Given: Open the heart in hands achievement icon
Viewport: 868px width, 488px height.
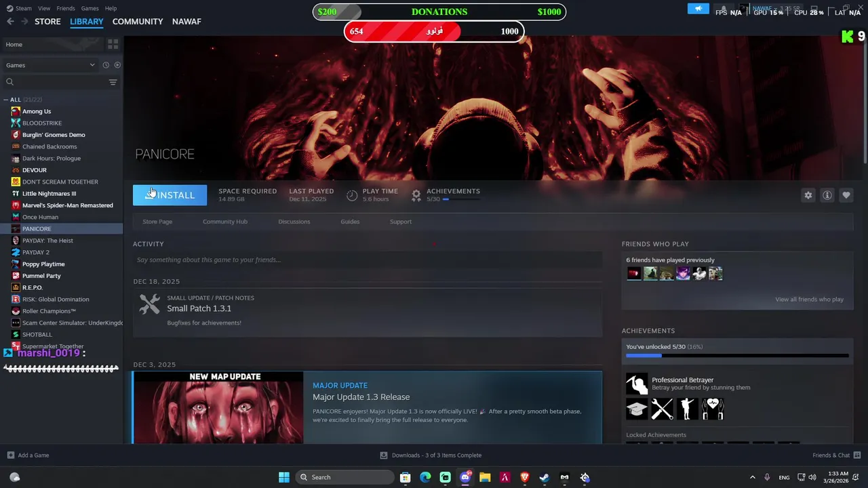Looking at the screenshot, I should click(x=713, y=409).
